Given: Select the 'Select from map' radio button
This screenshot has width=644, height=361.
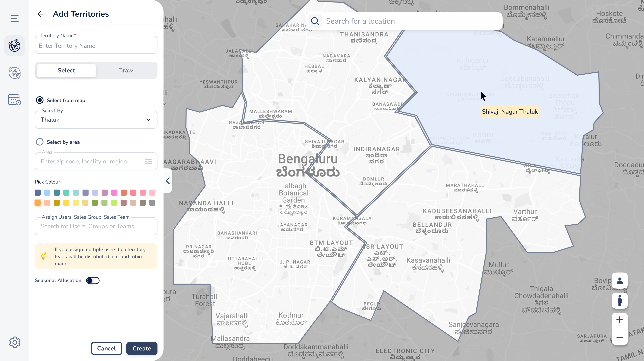Looking at the screenshot, I should pyautogui.click(x=40, y=100).
